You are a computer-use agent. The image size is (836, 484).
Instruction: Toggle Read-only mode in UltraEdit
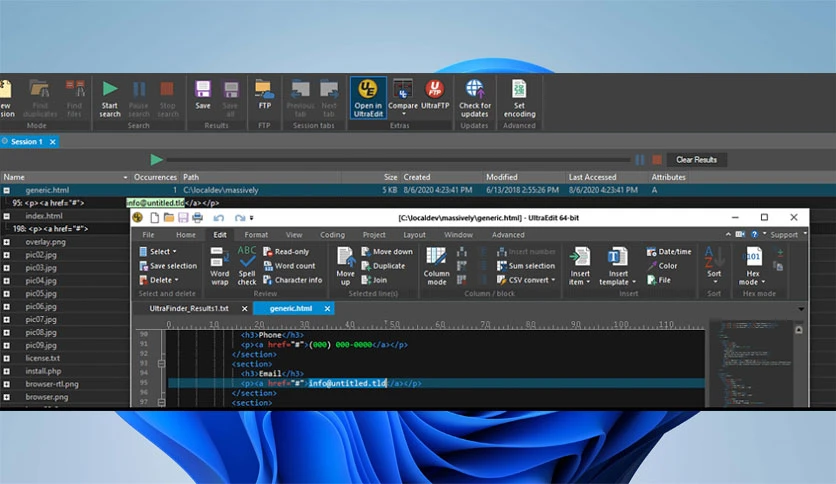coord(286,252)
